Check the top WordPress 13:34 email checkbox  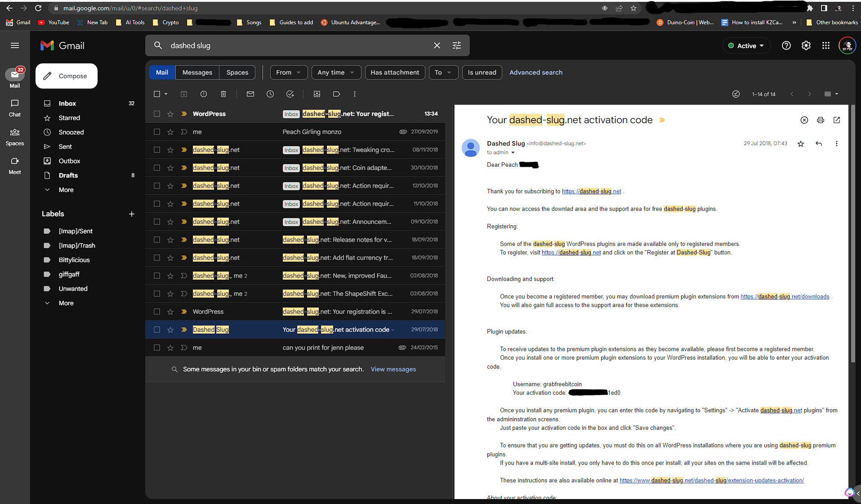click(x=157, y=114)
